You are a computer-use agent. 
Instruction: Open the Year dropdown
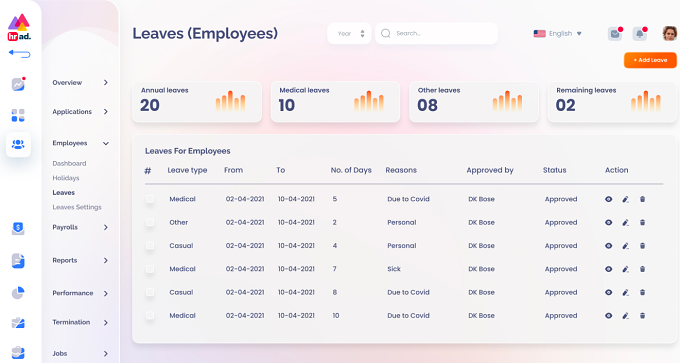coord(349,33)
